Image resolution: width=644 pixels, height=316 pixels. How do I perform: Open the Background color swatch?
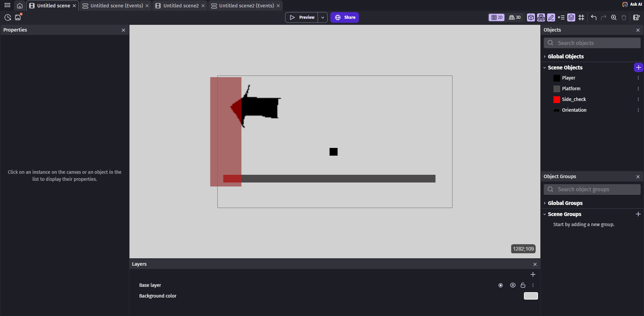point(531,296)
